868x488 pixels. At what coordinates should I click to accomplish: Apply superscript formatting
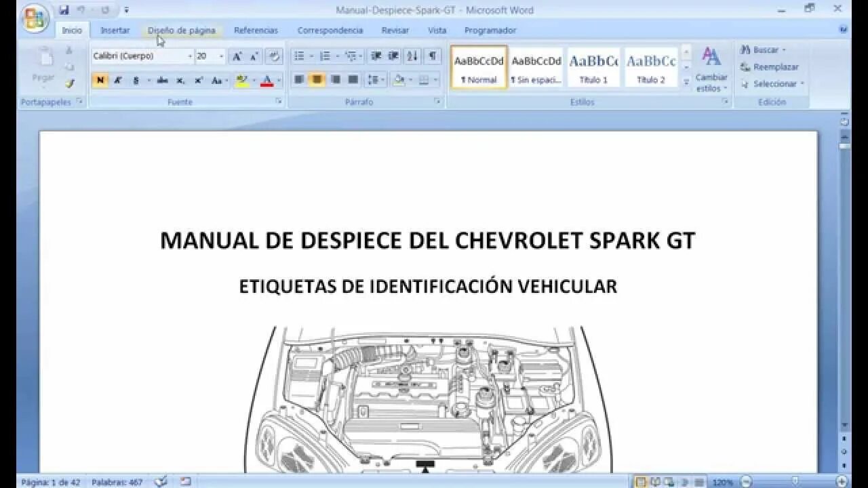pyautogui.click(x=198, y=81)
